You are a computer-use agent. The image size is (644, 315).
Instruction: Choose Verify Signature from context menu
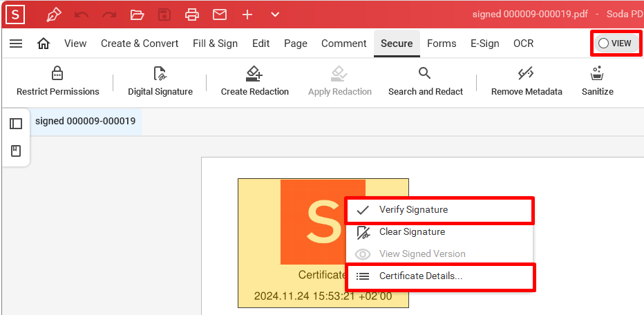pos(439,210)
